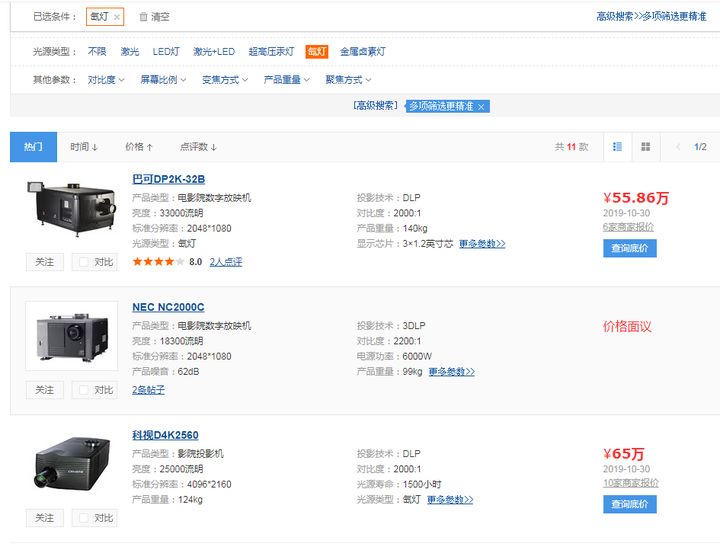Image resolution: width=720 pixels, height=550 pixels.
Task: Open 巴可DP2K-32B product title
Action: click(169, 179)
